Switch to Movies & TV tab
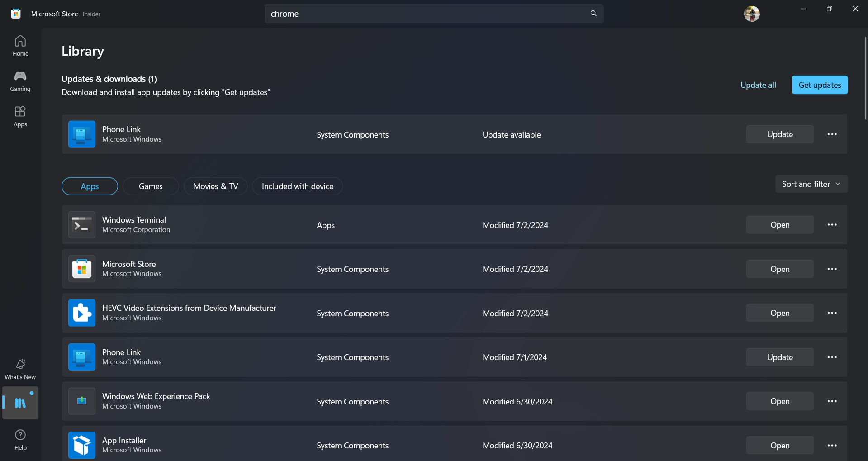868x461 pixels. [x=215, y=186]
